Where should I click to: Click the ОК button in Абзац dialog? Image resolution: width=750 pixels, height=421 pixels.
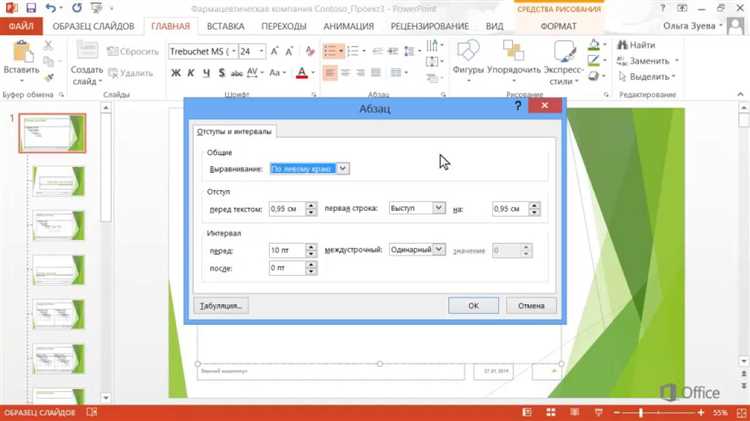pos(474,306)
